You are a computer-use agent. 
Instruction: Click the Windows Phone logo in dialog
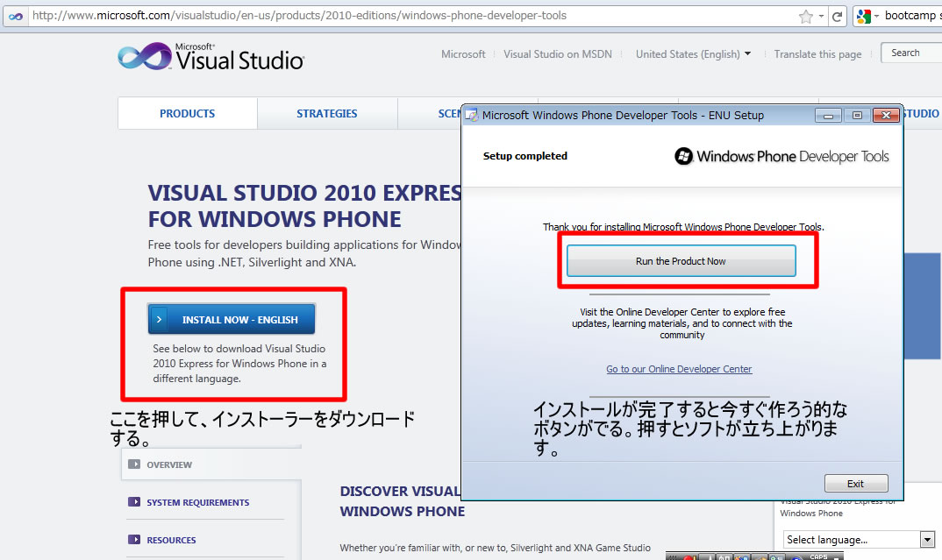(x=683, y=156)
